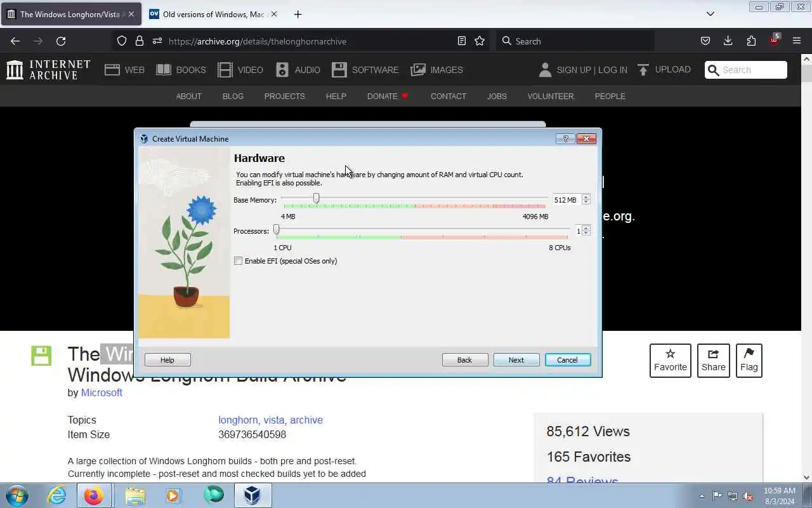This screenshot has height=508, width=812.
Task: Open a new browser tab
Action: click(x=298, y=14)
